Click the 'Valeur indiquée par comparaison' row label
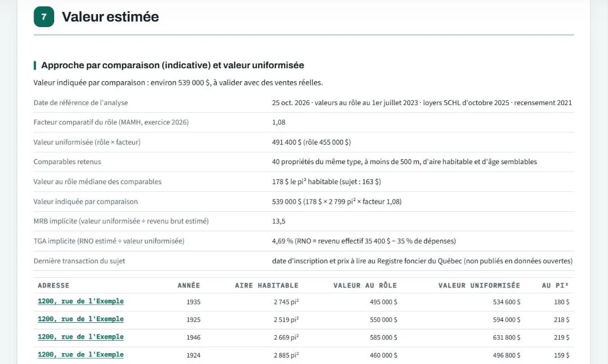This screenshot has height=364, width=608. tap(85, 201)
